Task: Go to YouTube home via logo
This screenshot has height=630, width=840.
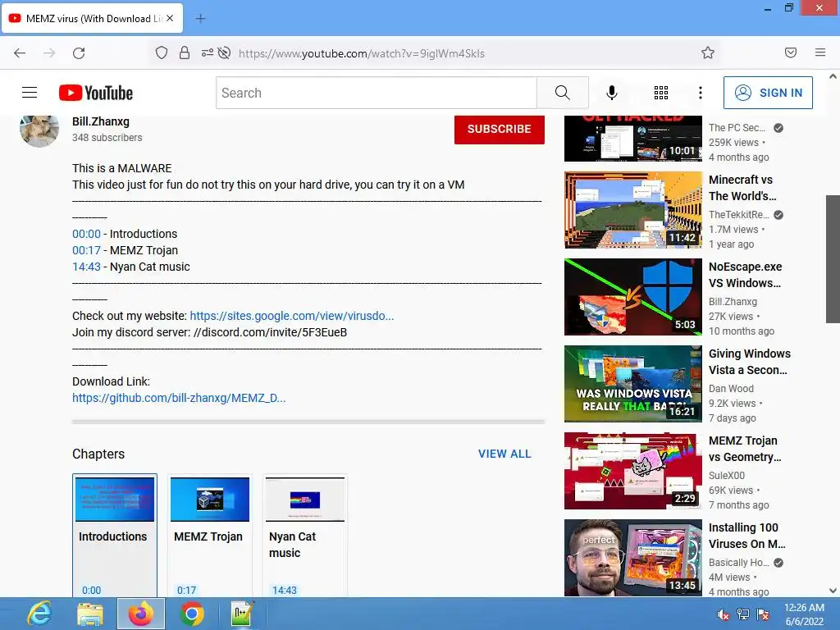Action: (96, 93)
